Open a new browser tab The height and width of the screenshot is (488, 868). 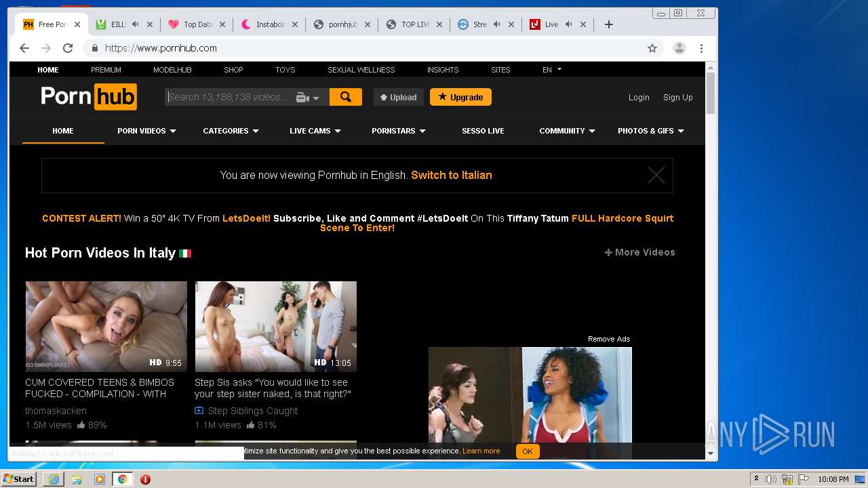609,24
